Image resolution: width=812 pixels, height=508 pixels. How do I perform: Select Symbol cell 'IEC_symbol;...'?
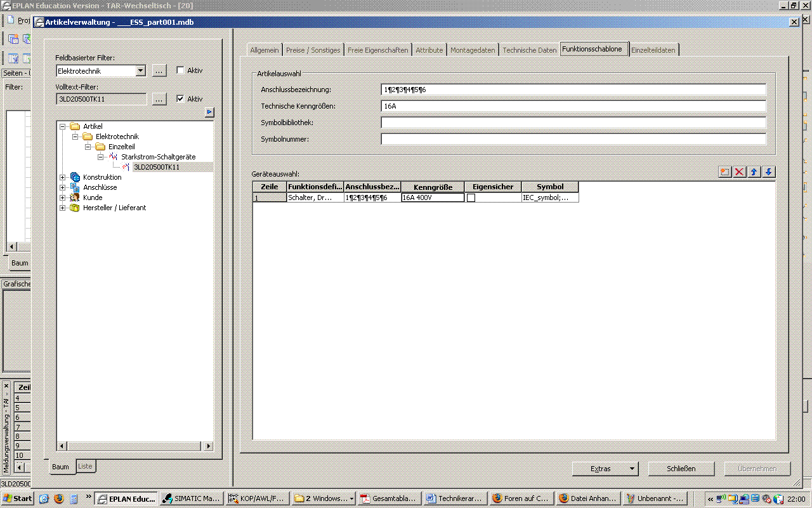[550, 197]
